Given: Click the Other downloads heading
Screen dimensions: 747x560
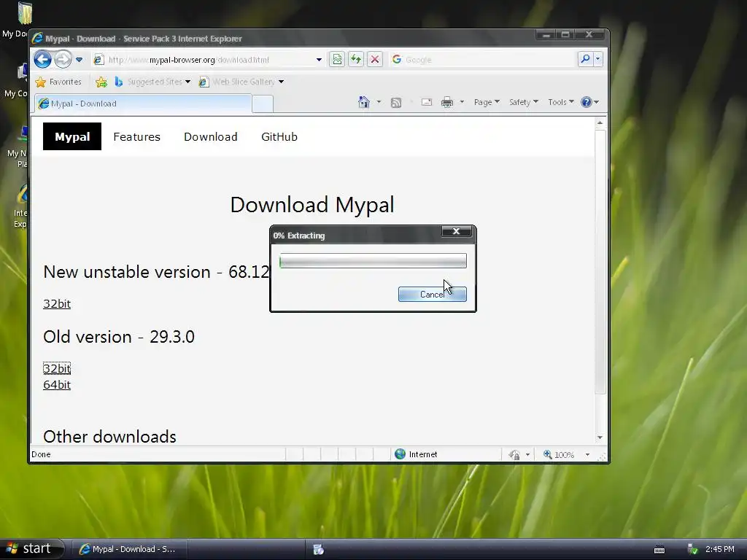Looking at the screenshot, I should (109, 436).
